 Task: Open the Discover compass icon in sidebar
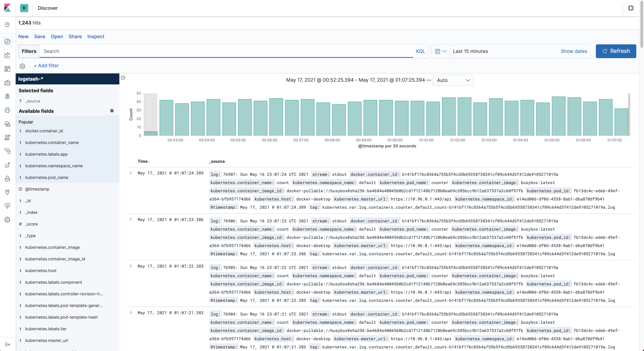pyautogui.click(x=7, y=41)
